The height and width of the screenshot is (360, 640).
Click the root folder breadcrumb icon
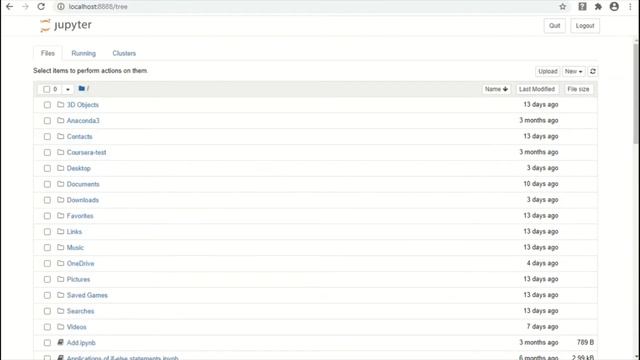coord(82,89)
